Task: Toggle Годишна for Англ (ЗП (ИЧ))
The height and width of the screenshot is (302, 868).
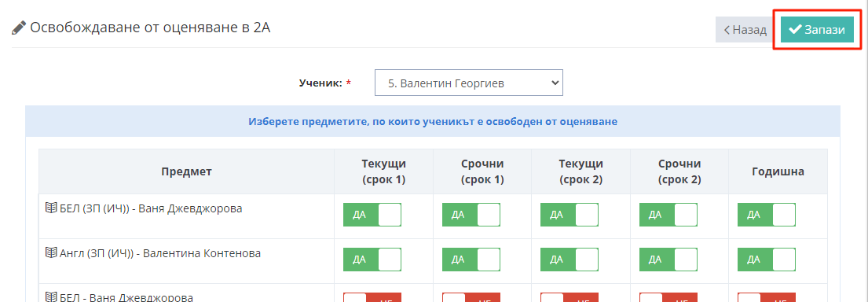Action: coord(767,260)
